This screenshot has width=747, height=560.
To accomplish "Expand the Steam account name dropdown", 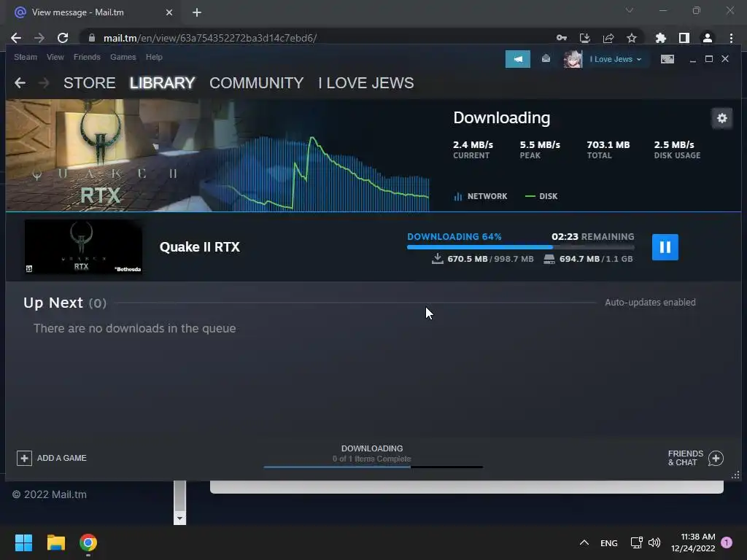I will [x=616, y=59].
